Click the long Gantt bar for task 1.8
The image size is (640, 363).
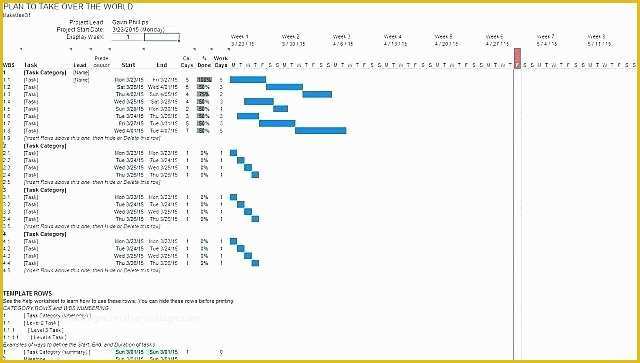point(320,131)
